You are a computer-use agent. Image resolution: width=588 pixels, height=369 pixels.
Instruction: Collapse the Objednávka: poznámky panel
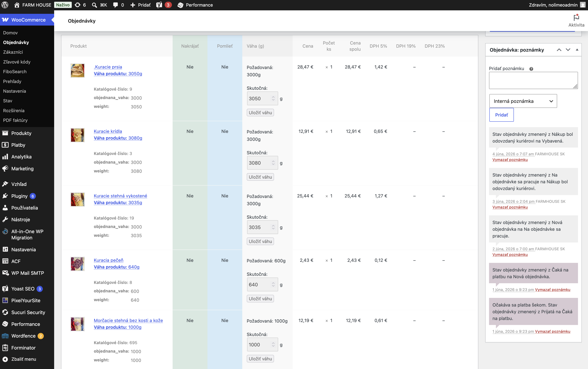click(577, 50)
